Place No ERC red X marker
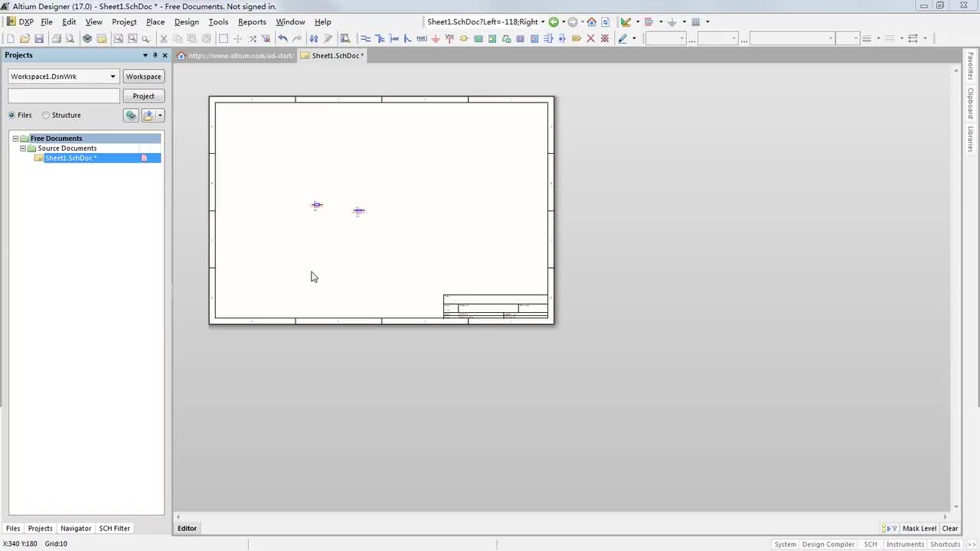Viewport: 980px width, 551px height. click(590, 38)
